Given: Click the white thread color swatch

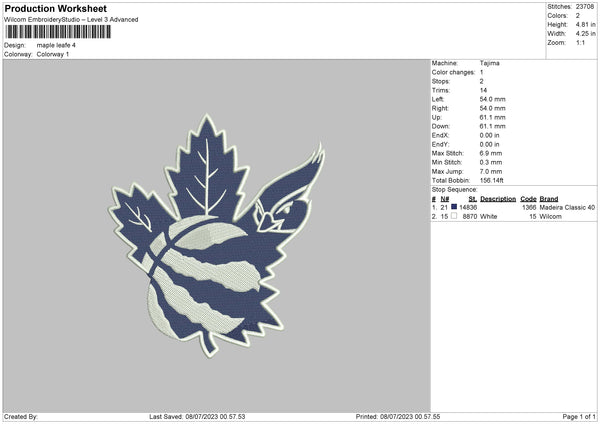Looking at the screenshot, I should point(454,216).
